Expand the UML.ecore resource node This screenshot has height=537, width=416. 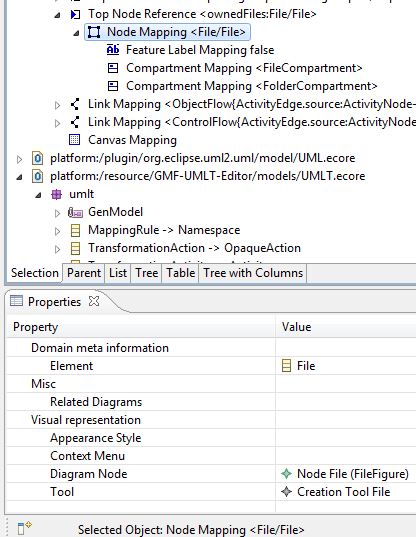tap(20, 159)
